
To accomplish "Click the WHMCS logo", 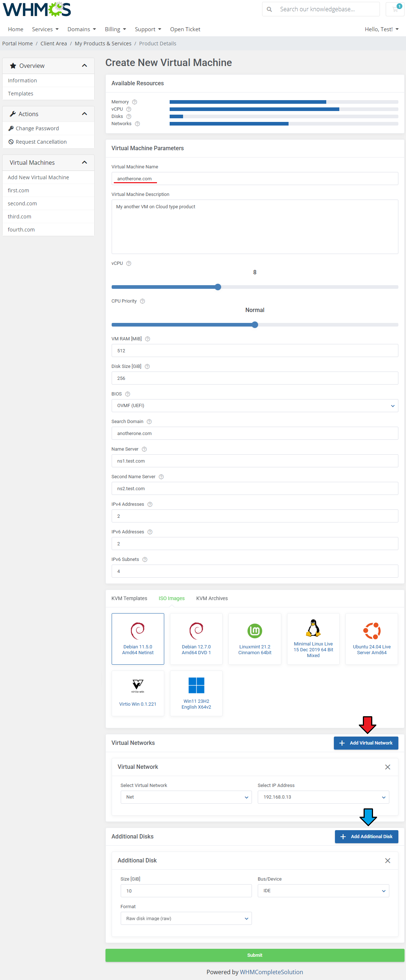I will [x=37, y=9].
